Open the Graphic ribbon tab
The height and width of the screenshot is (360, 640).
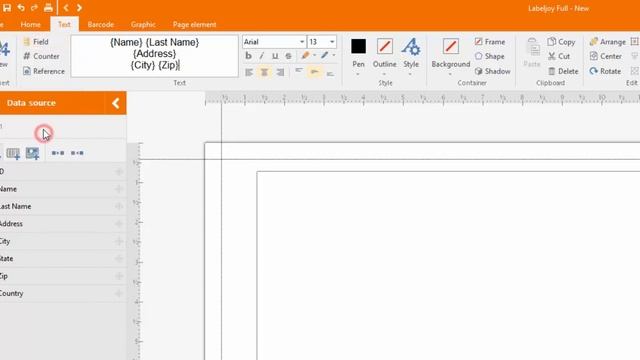(x=143, y=24)
